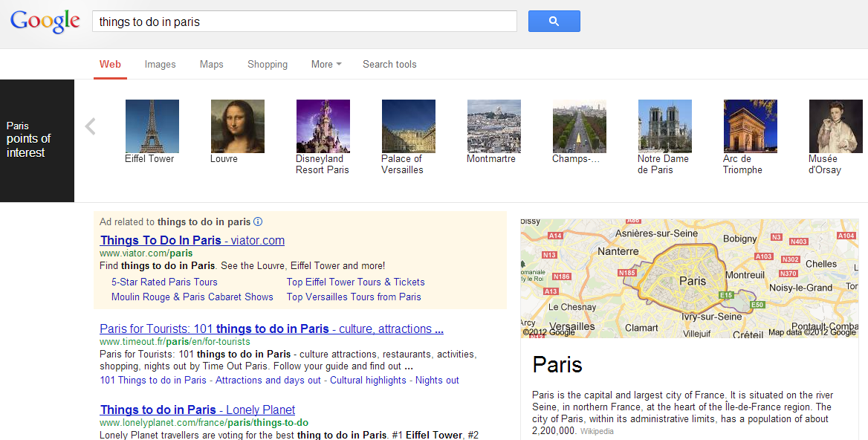Click the www.viator.com/paris URL text

point(146,253)
